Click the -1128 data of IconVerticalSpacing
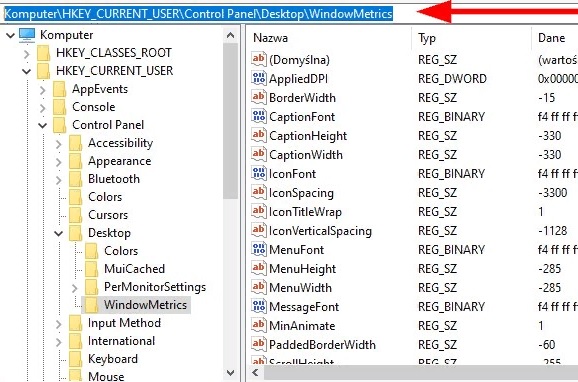The height and width of the screenshot is (382, 578). (553, 230)
